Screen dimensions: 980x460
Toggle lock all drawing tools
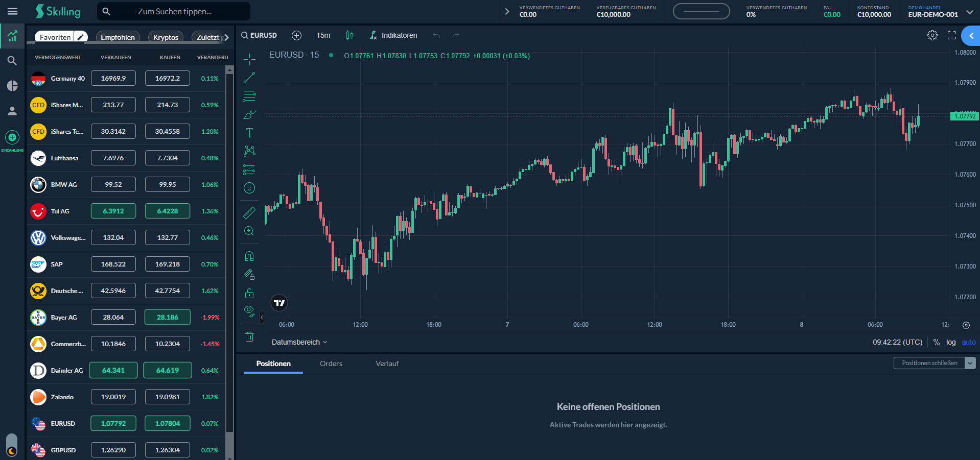pos(249,293)
